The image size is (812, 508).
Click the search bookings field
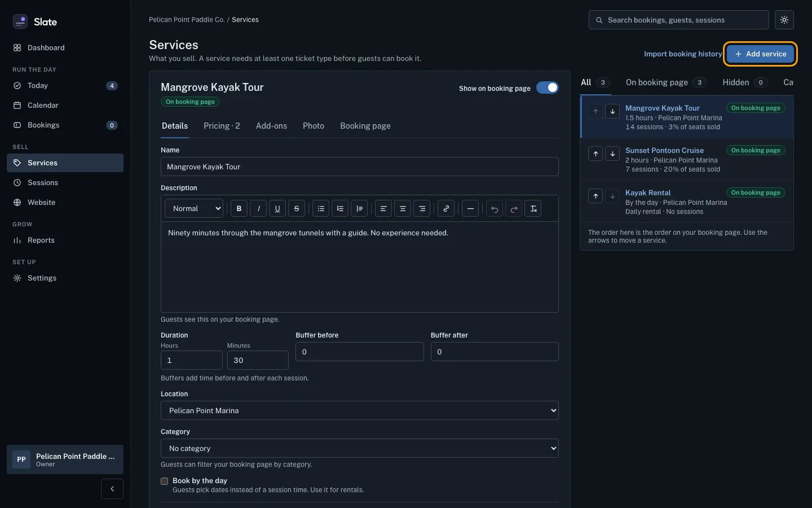click(679, 20)
